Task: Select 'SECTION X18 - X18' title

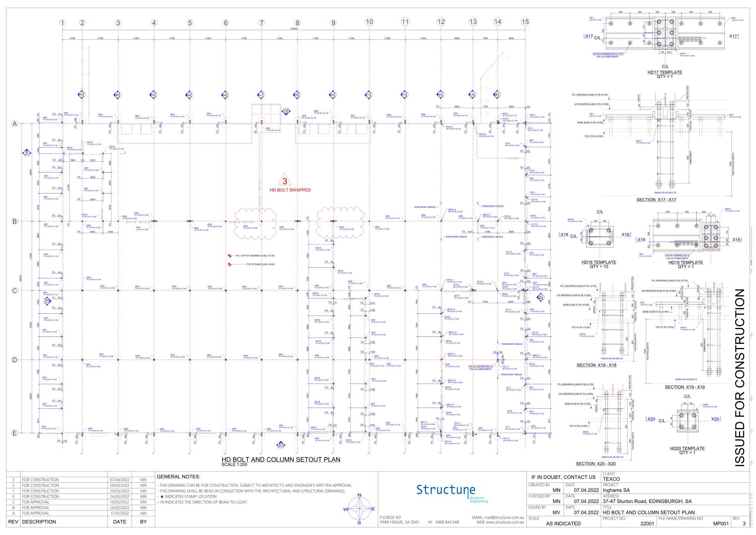Action: [596, 365]
